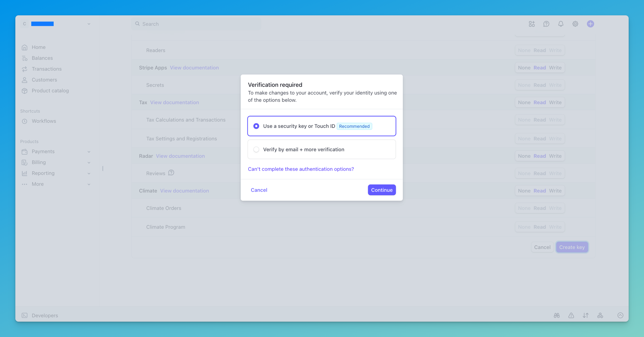Open the can't complete authentication options link
The width and height of the screenshot is (644, 337).
[301, 169]
